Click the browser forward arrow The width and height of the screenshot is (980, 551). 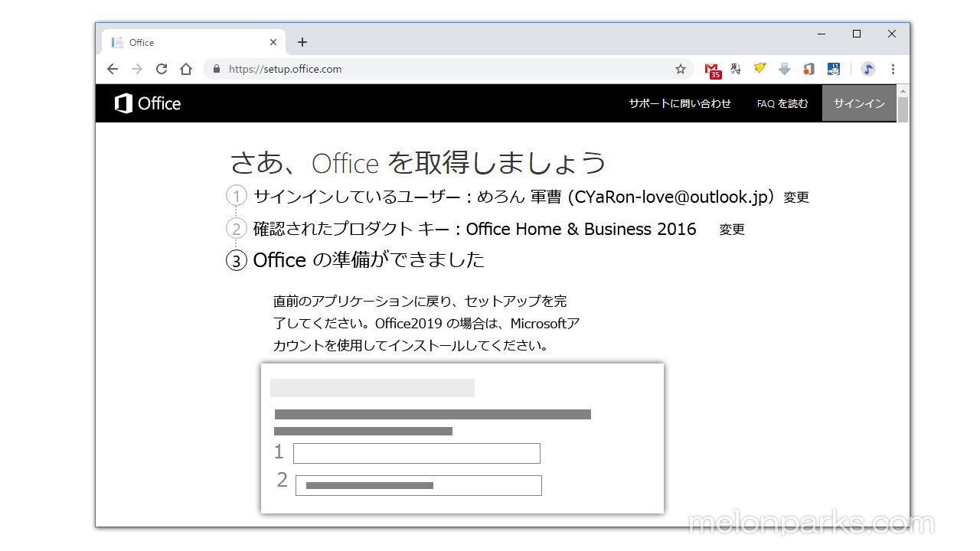click(x=137, y=69)
